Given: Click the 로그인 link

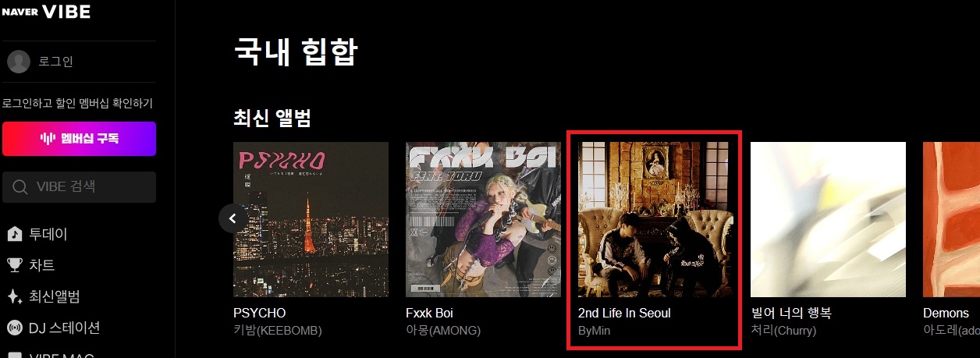Looking at the screenshot, I should point(56,62).
